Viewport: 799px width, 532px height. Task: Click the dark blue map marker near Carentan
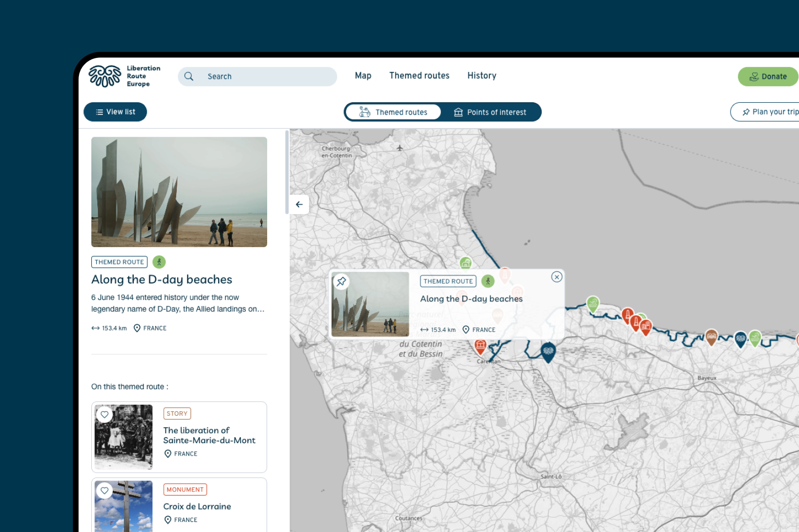pyautogui.click(x=548, y=351)
